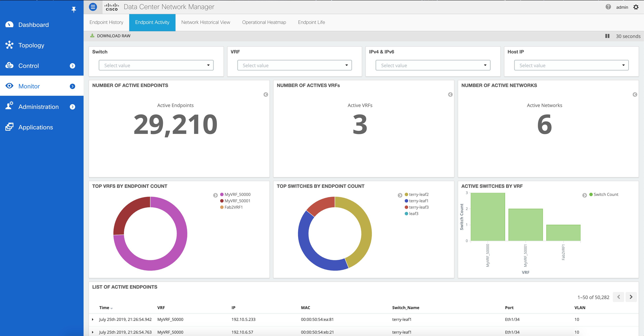The height and width of the screenshot is (336, 644).
Task: Open the help question mark icon
Action: 608,7
